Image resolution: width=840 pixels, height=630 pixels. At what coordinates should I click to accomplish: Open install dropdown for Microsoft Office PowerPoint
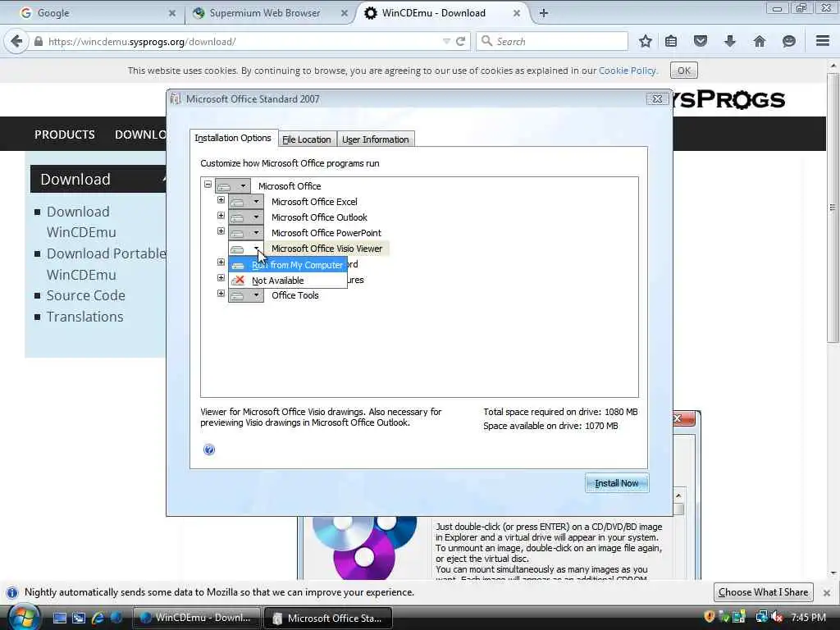[x=246, y=232]
